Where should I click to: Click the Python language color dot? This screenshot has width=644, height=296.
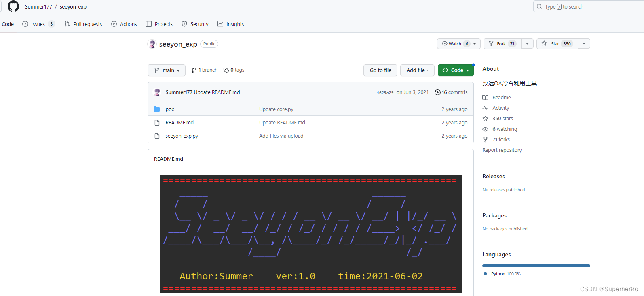pos(485,274)
